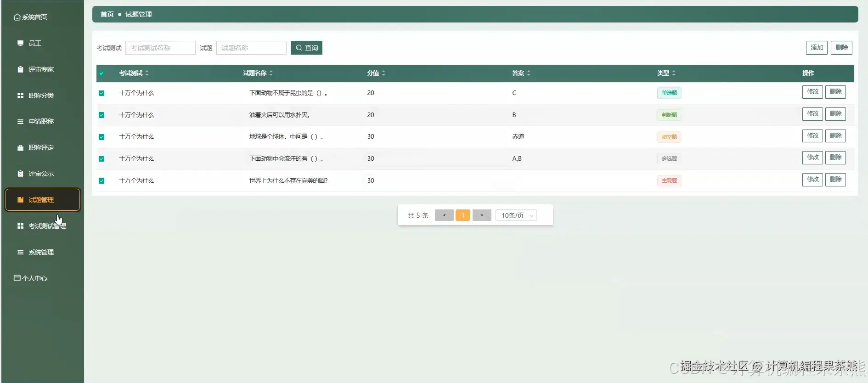This screenshot has width=868, height=383.
Task: Click 修改 for the 主观题 row
Action: [x=812, y=180]
